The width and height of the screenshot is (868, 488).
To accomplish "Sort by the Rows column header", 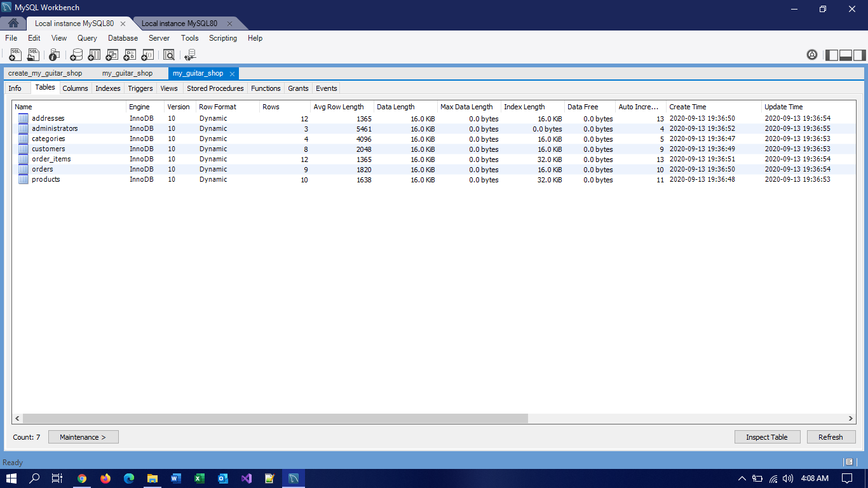I will [x=285, y=107].
